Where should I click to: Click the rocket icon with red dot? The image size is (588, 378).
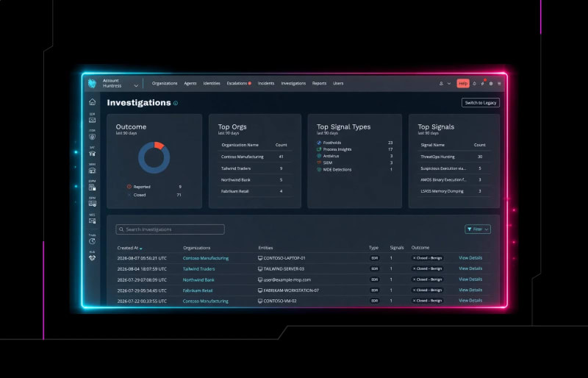pyautogui.click(x=483, y=83)
